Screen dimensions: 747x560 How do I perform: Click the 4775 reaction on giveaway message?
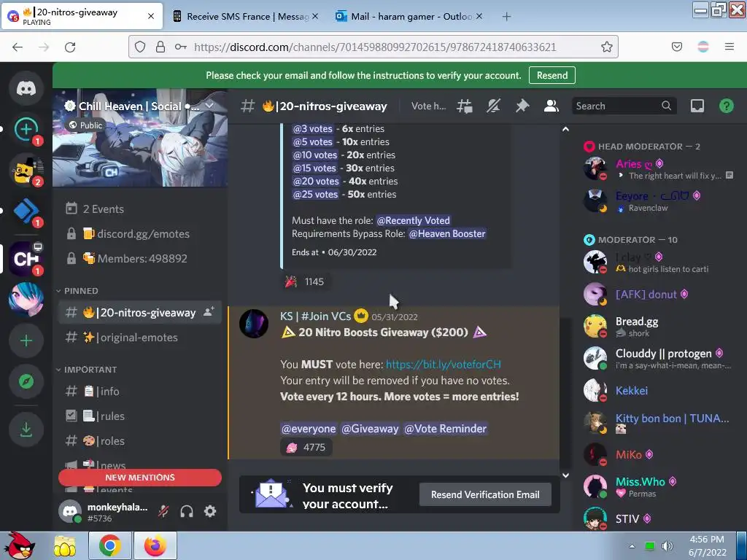point(306,448)
